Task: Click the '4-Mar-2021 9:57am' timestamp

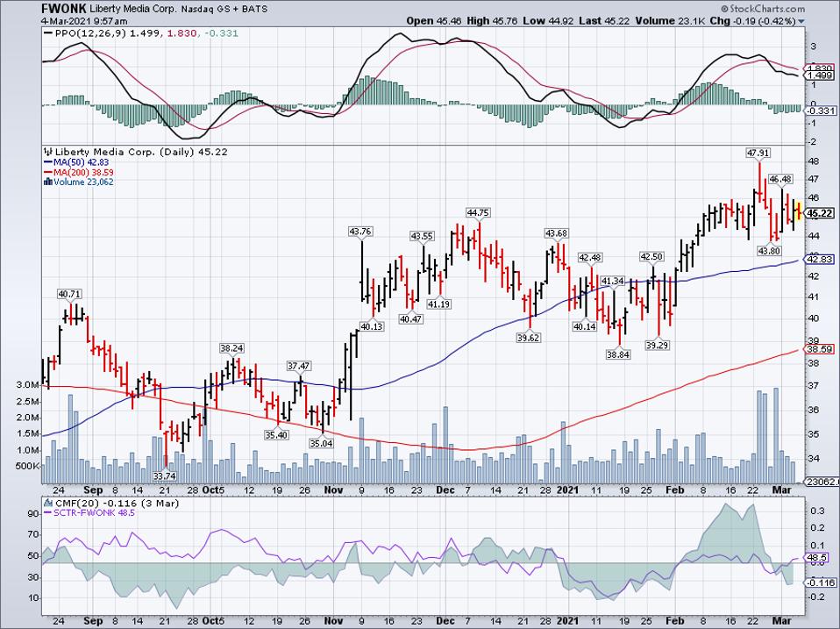Action: [x=85, y=21]
